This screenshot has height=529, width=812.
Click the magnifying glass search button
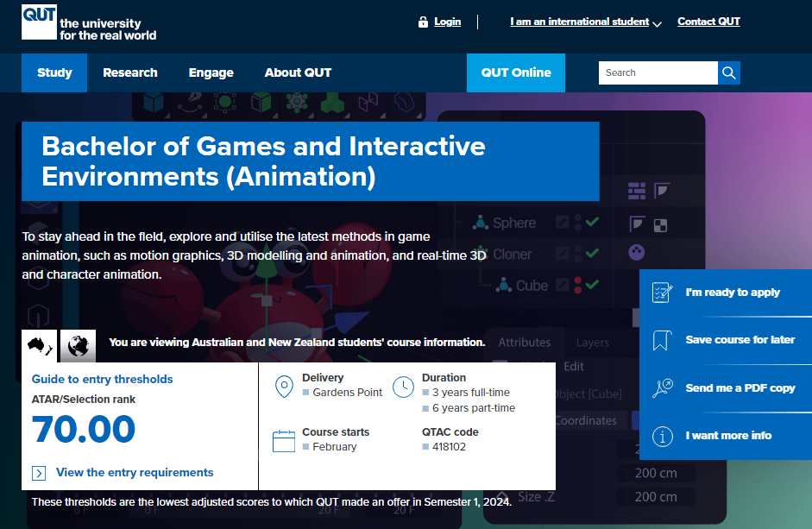pyautogui.click(x=729, y=72)
